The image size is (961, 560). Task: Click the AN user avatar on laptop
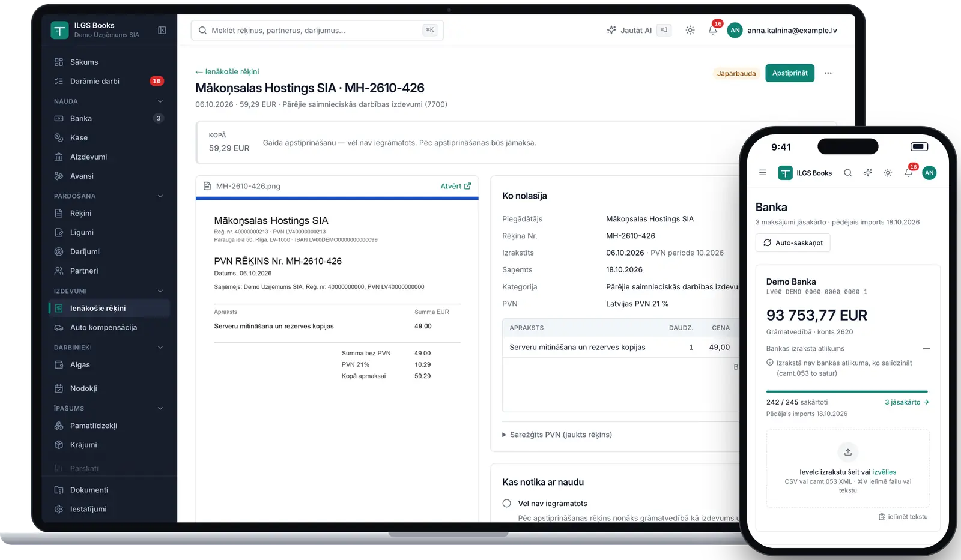(735, 30)
